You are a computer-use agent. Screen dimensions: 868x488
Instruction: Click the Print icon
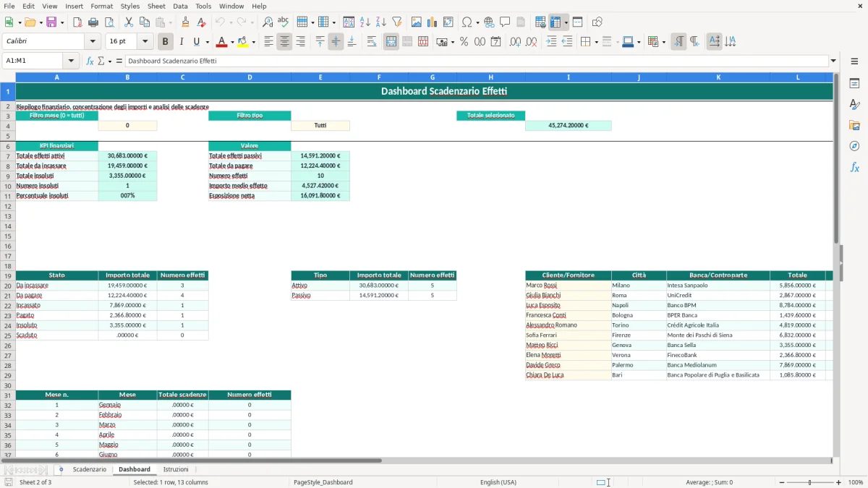point(93,22)
